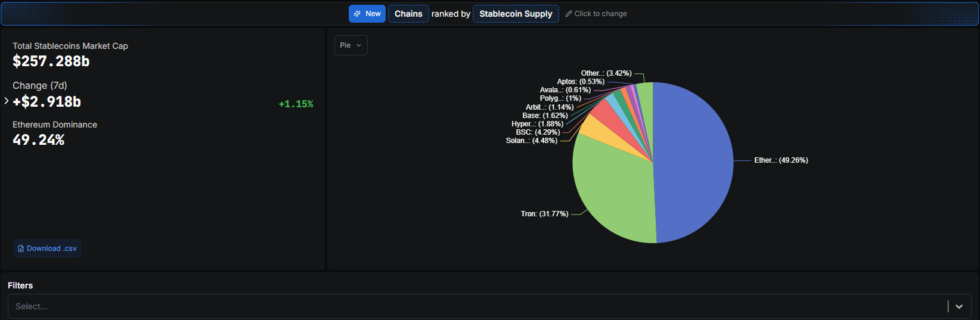
Task: Click the Ether.. (49.26%) chart label
Action: click(x=781, y=160)
